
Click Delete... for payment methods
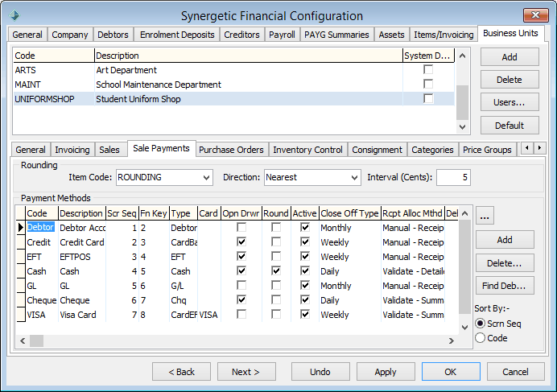tap(505, 263)
